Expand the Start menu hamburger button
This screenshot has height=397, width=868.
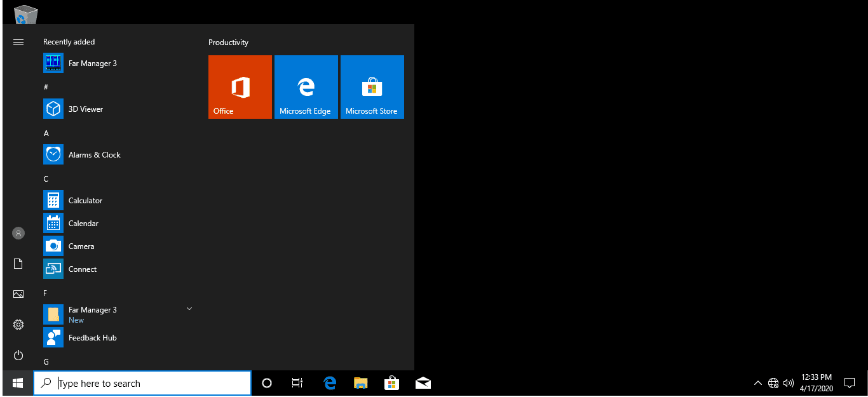click(18, 42)
